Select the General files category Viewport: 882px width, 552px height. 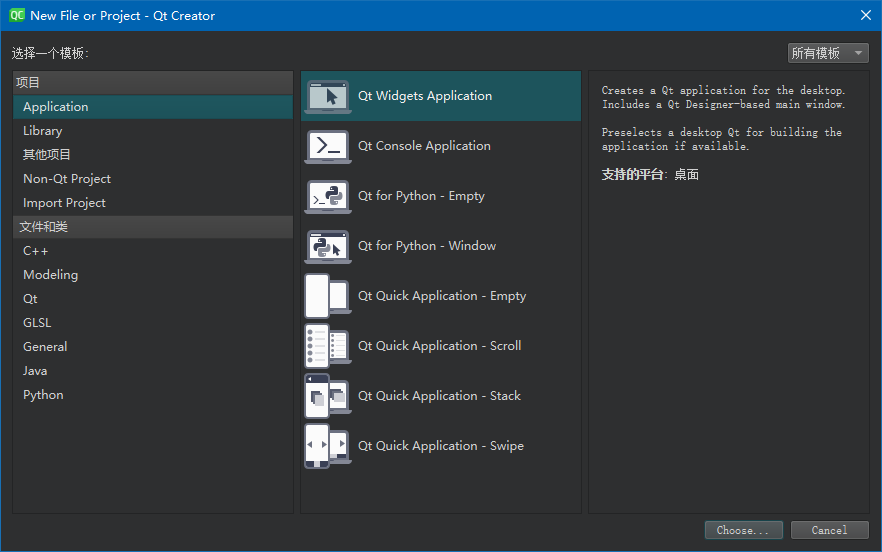[x=152, y=347]
